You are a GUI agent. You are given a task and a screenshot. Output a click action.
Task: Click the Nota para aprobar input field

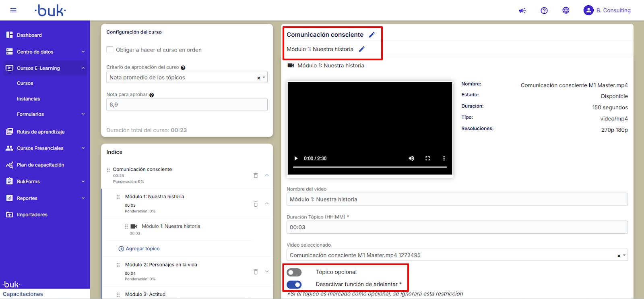[187, 105]
